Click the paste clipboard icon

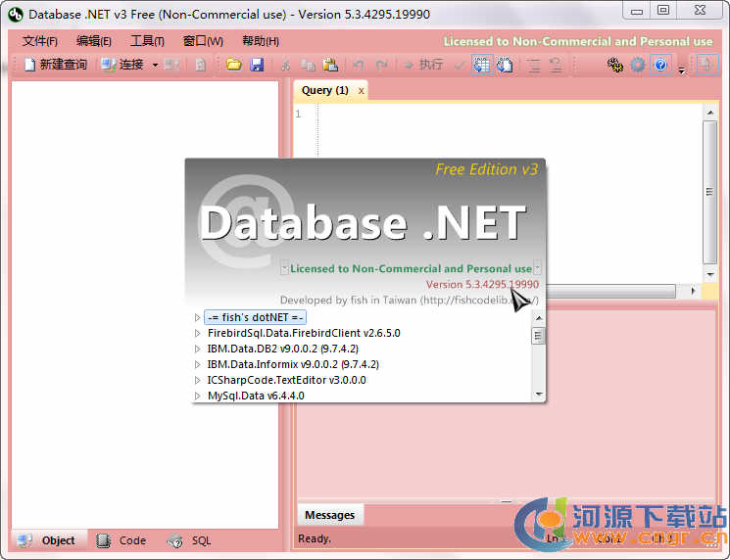point(330,65)
